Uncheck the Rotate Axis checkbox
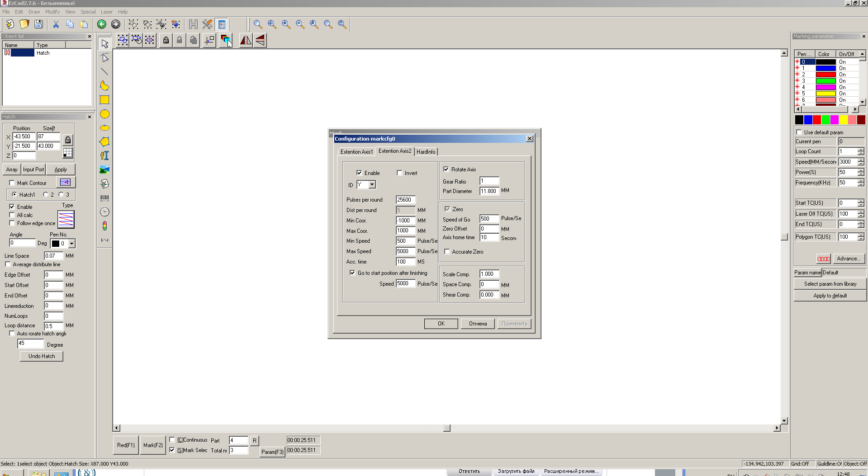The height and width of the screenshot is (476, 868). tap(446, 169)
